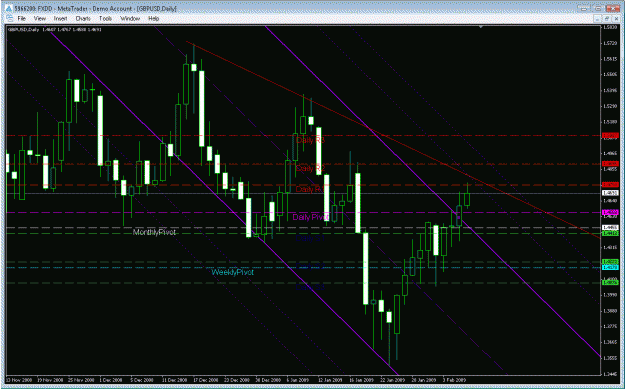Open the File menu
Viewport: 625px width, 389px height.
point(21,18)
